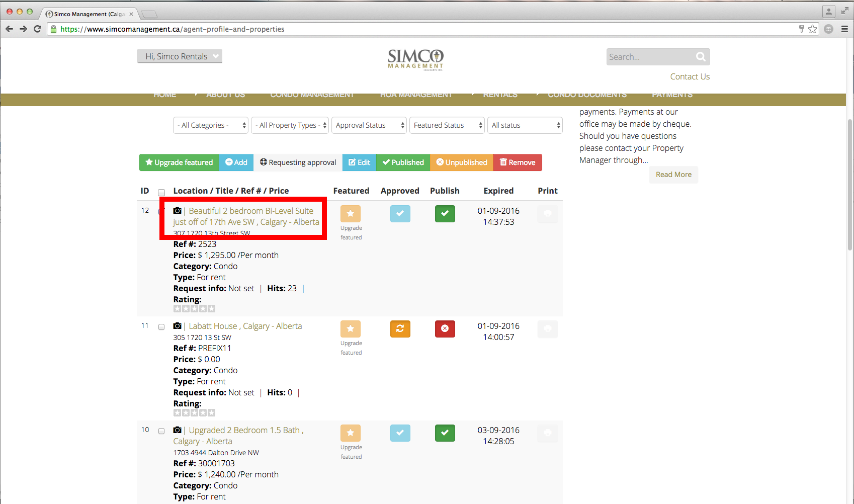Open CONDO DOCUMENTS navigation item

587,95
